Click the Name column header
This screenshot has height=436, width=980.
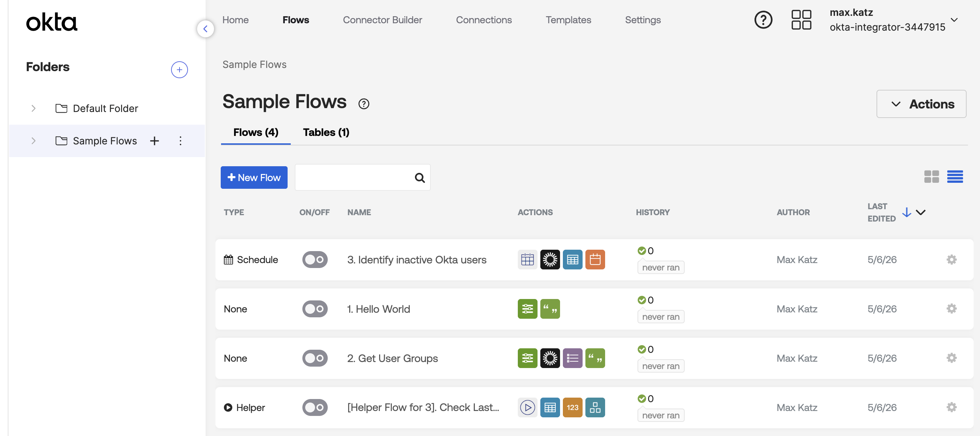pos(359,212)
